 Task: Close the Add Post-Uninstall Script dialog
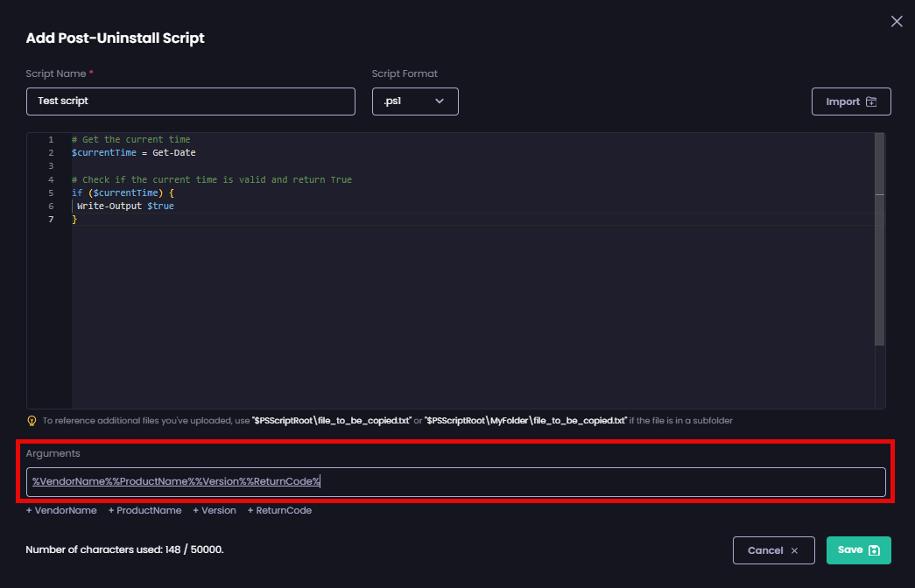pos(896,21)
